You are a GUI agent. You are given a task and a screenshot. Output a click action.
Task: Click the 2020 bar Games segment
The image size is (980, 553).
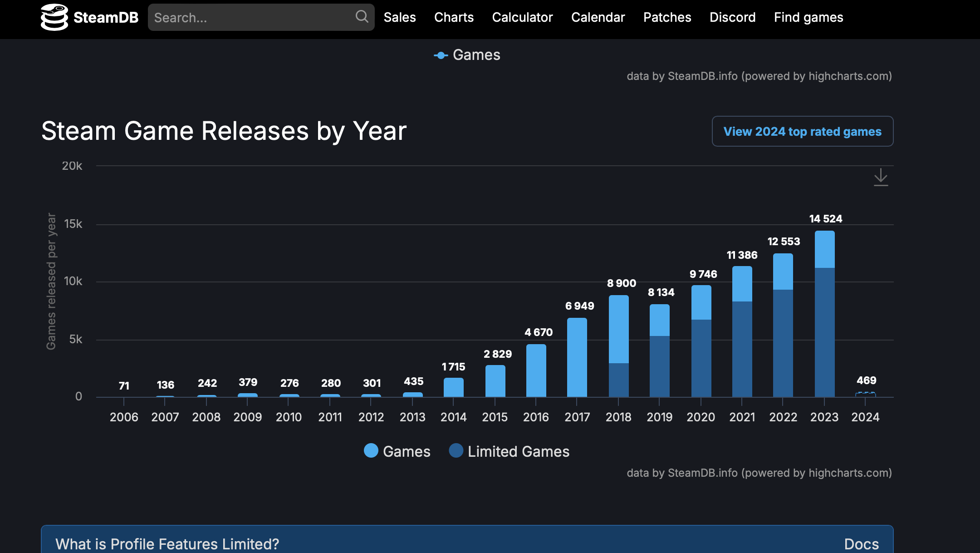coord(701,302)
